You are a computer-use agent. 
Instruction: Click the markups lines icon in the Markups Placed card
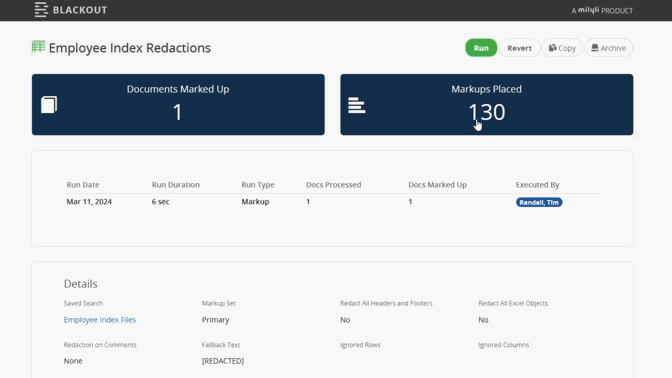357,105
